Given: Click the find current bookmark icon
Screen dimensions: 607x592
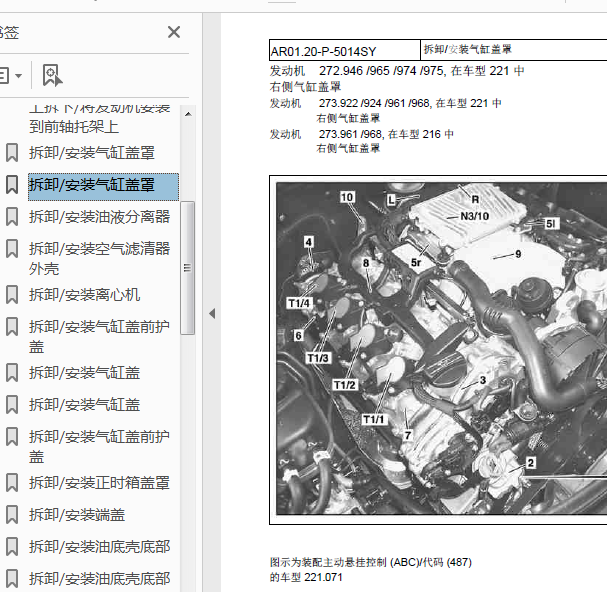Looking at the screenshot, I should pos(52,75).
